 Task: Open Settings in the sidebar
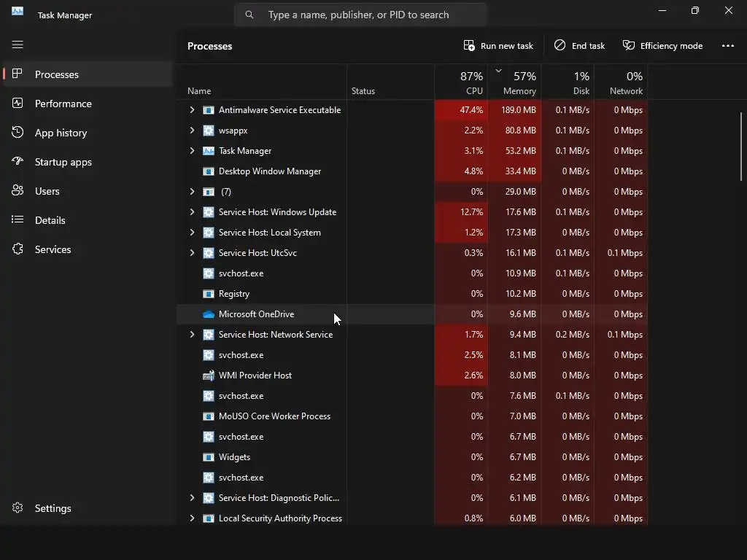pyautogui.click(x=88, y=508)
